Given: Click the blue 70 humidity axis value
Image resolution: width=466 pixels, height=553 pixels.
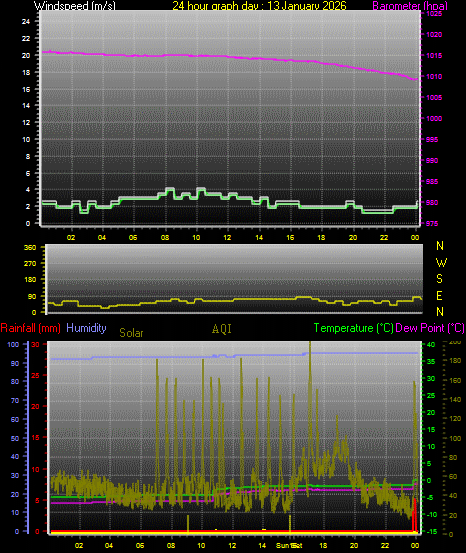Looking at the screenshot, I should [15, 401].
